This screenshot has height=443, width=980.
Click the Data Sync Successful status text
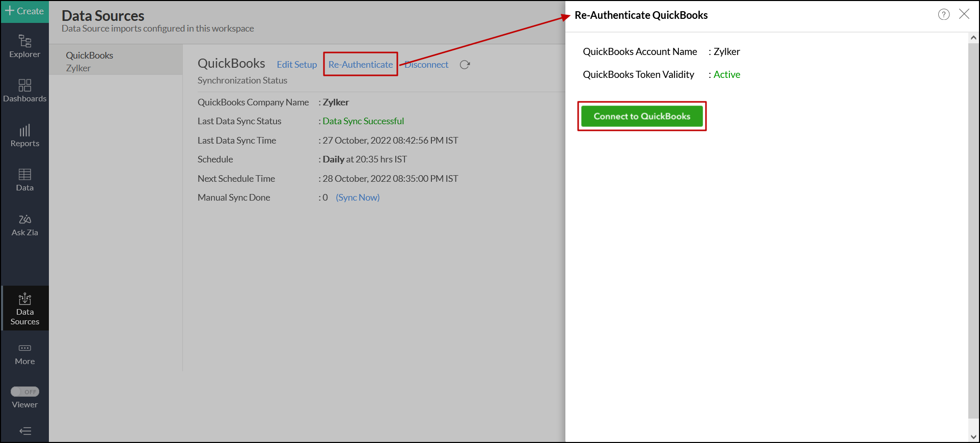click(x=363, y=121)
